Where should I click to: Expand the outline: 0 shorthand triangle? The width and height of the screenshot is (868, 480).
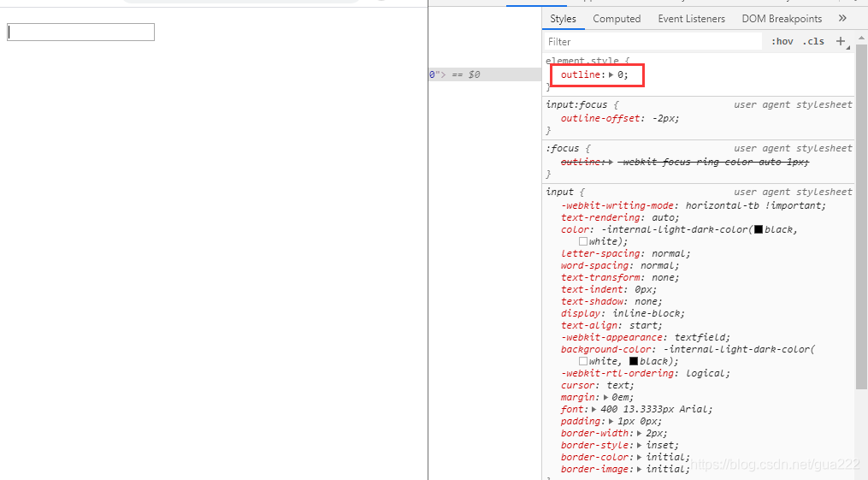click(611, 74)
